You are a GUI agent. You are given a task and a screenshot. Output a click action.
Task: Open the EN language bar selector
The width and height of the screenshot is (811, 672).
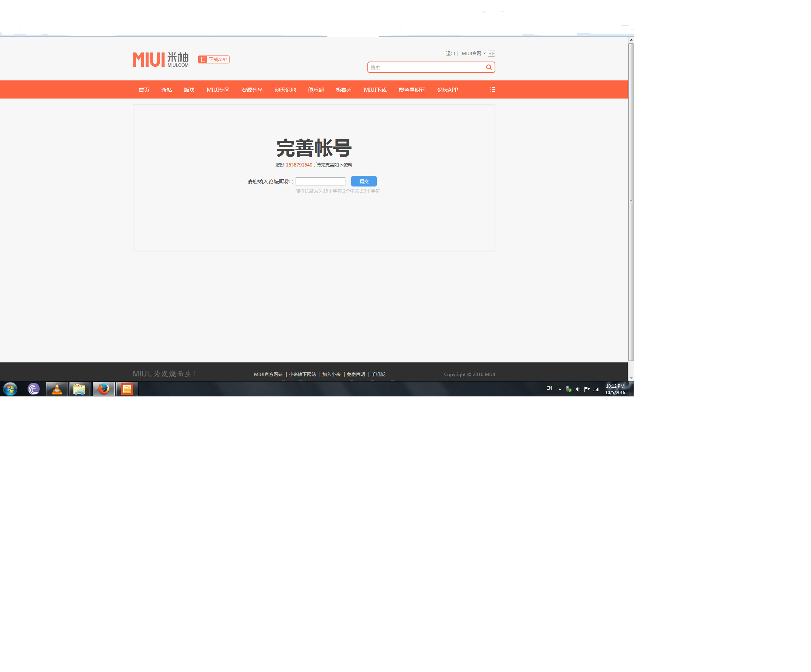coord(549,388)
